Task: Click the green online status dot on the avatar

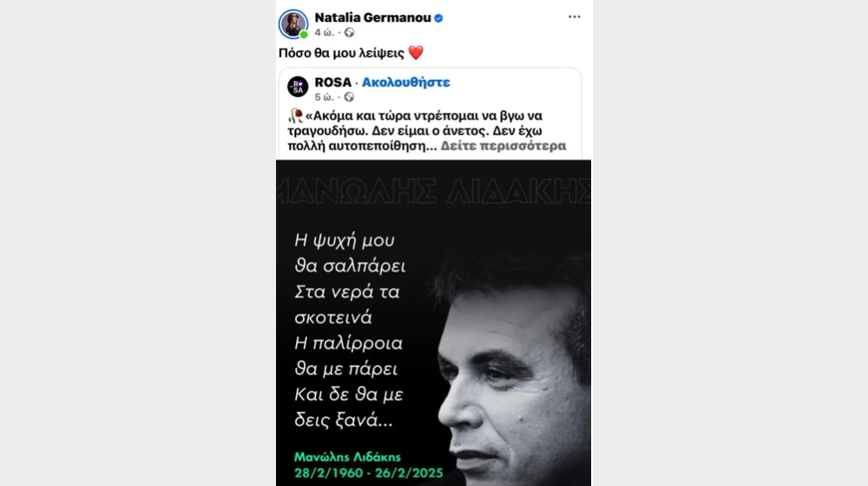Action: click(303, 35)
